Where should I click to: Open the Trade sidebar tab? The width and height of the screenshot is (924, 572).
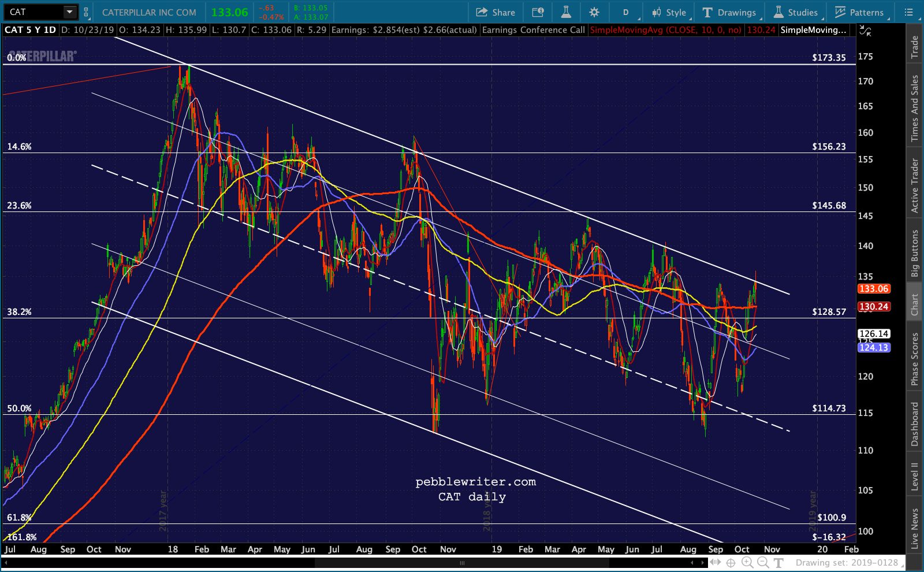(x=915, y=47)
